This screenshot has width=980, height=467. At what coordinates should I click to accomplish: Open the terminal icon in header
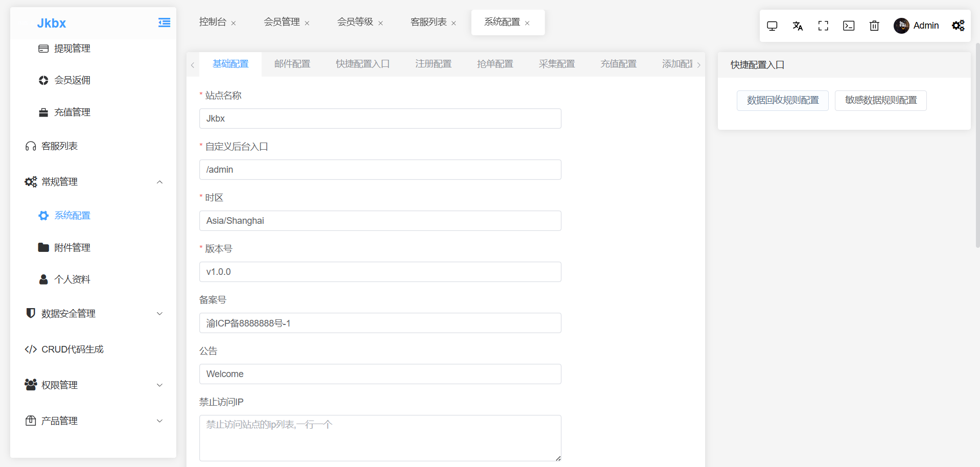[x=849, y=26]
